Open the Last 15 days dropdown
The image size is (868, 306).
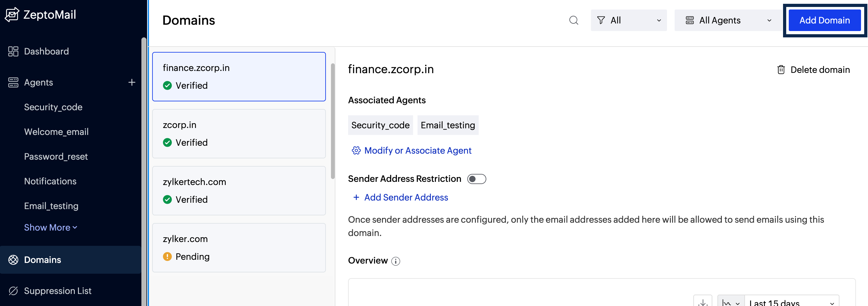tap(792, 302)
